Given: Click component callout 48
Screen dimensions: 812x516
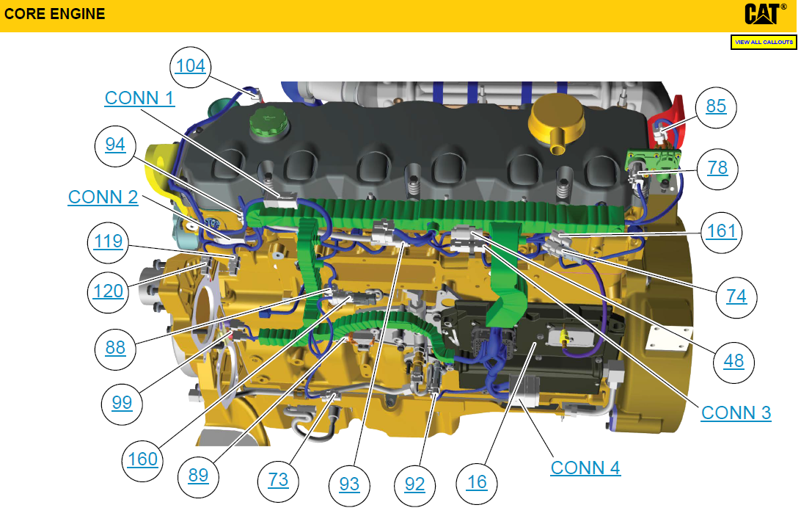Looking at the screenshot, I should [734, 360].
